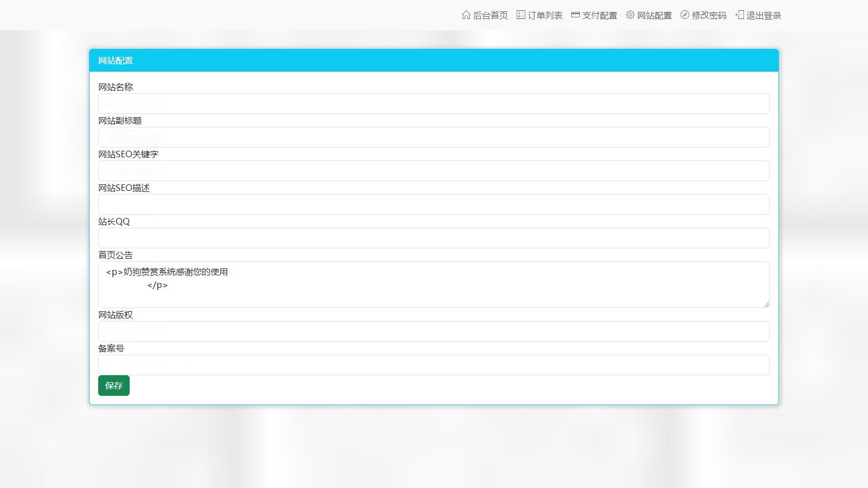868x488 pixels.
Task: Grab the 首页公告 textarea resize handle
Action: (x=766, y=304)
